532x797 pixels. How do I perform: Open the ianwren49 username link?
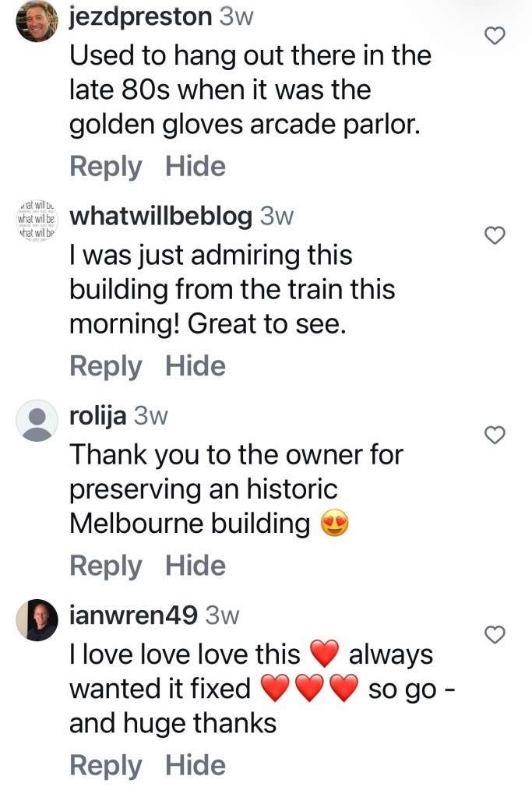[x=133, y=616]
